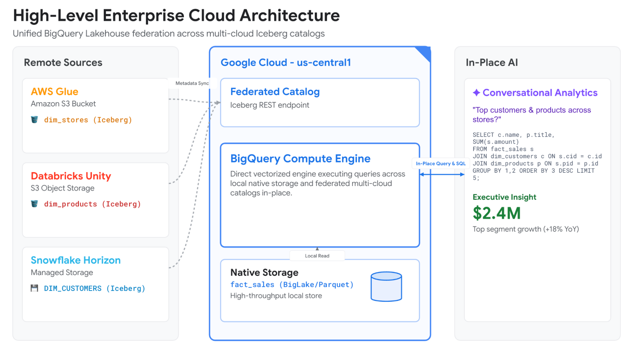Click the double-headed In-Place Query arrow
Screen dimensions: 644x355
tap(442, 174)
